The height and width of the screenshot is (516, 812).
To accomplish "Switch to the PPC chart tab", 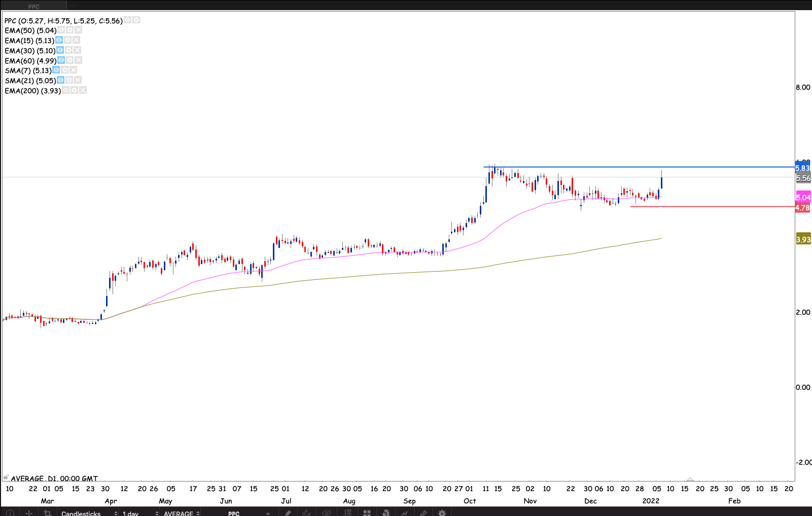I will [34, 6].
